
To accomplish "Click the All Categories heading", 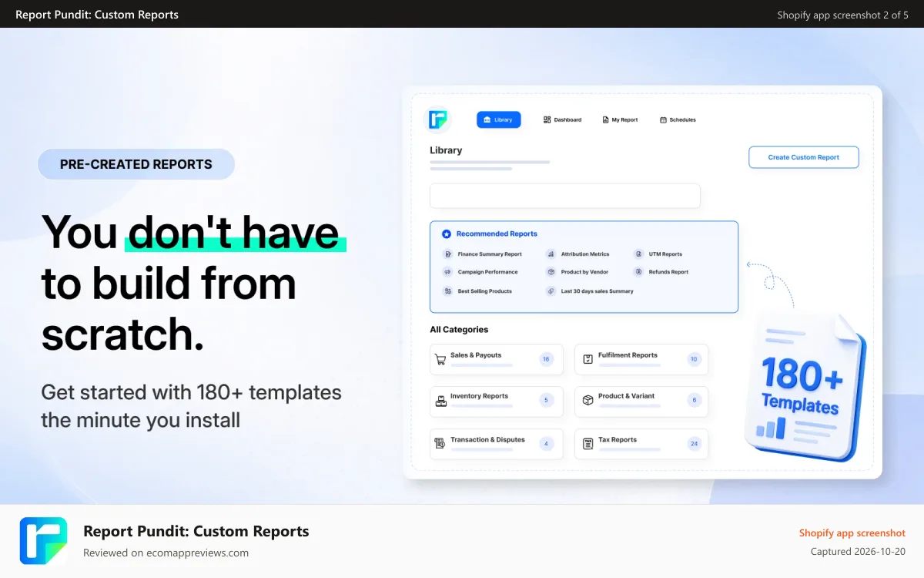I will click(x=459, y=330).
